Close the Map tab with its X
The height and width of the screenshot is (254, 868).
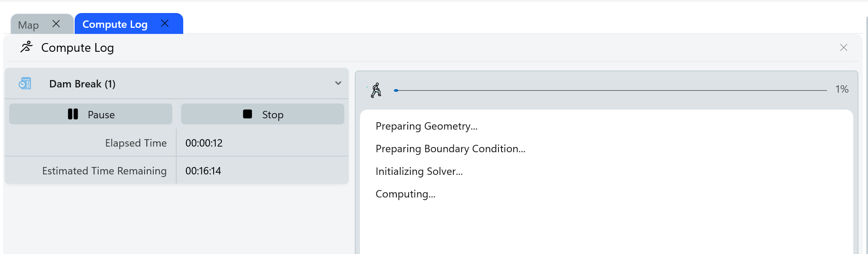click(56, 24)
